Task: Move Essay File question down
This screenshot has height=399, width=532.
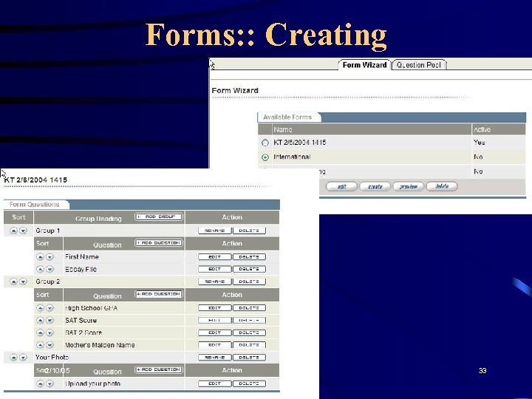Action: pos(50,269)
